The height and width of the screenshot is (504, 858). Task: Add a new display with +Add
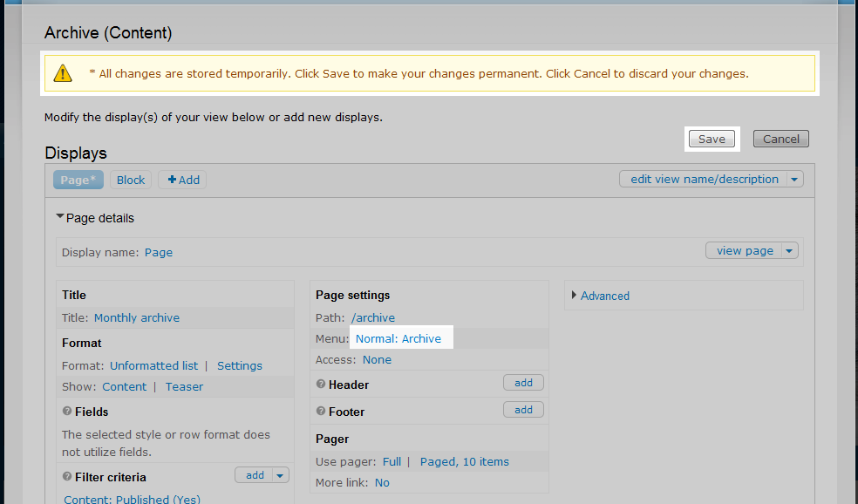(x=184, y=180)
